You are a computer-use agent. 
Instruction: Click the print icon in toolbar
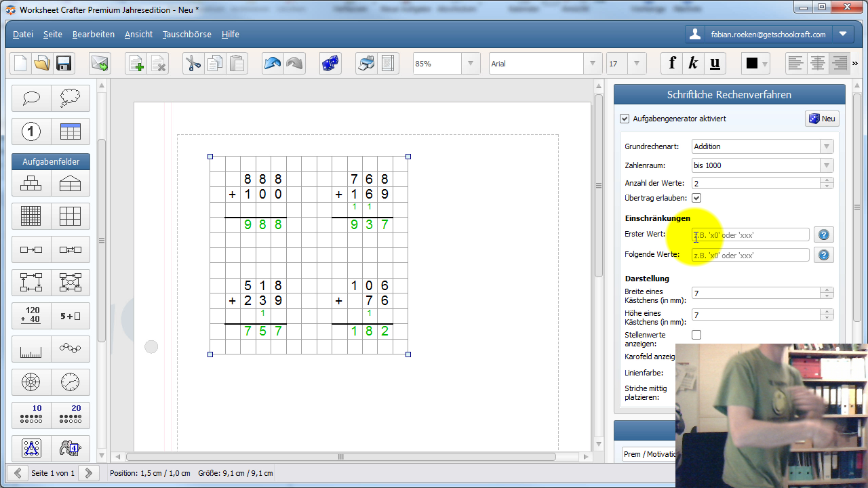click(x=366, y=64)
